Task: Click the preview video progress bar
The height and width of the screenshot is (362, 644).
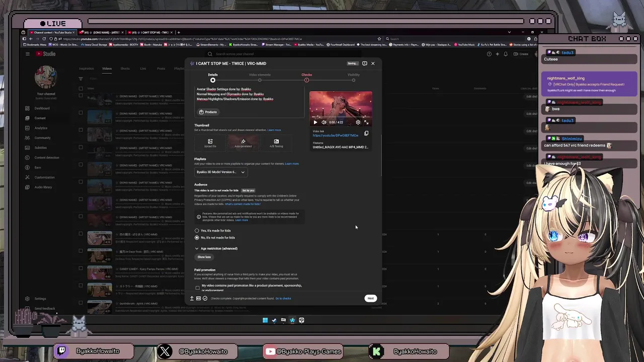Action: (x=341, y=117)
